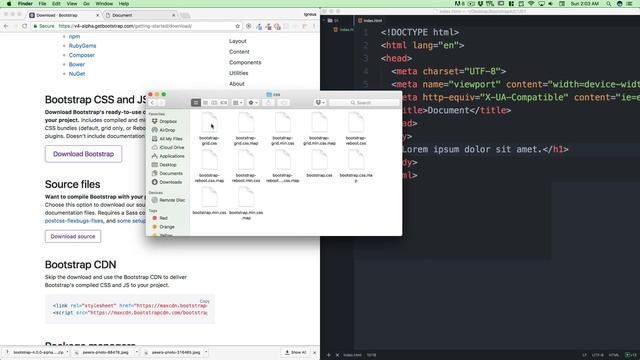Viewport: 640px width, 360px height.
Task: Open the npm link
Action: coord(74,36)
